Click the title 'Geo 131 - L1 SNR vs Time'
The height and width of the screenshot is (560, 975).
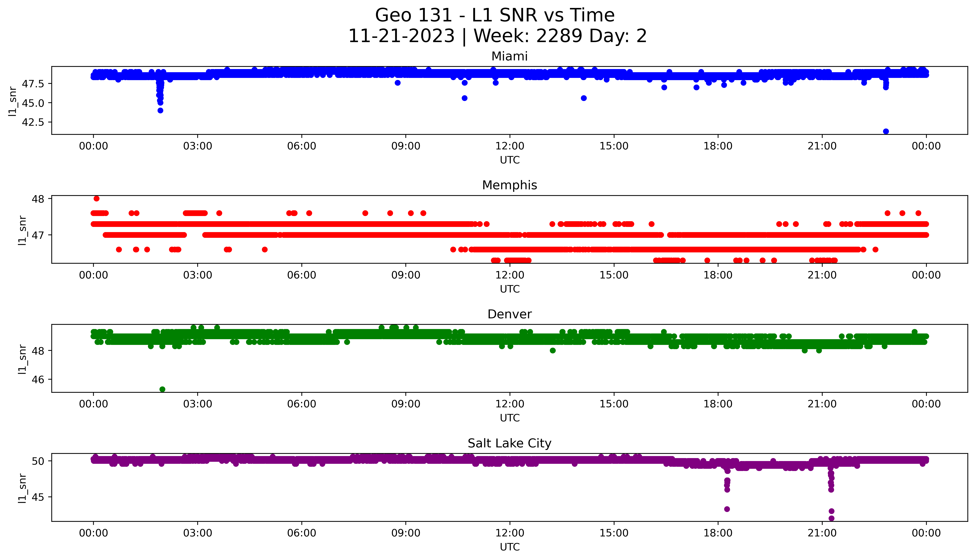[x=495, y=15]
